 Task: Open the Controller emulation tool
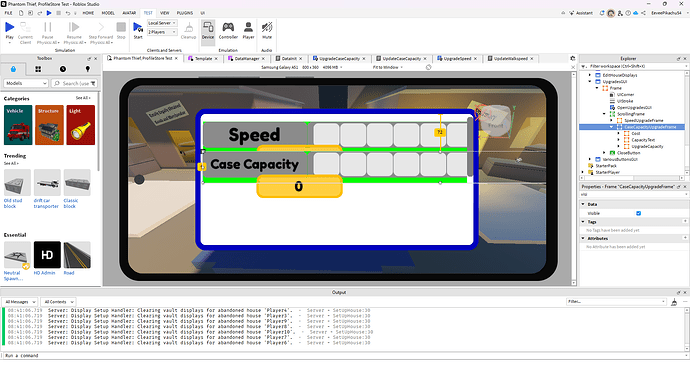[x=228, y=27]
